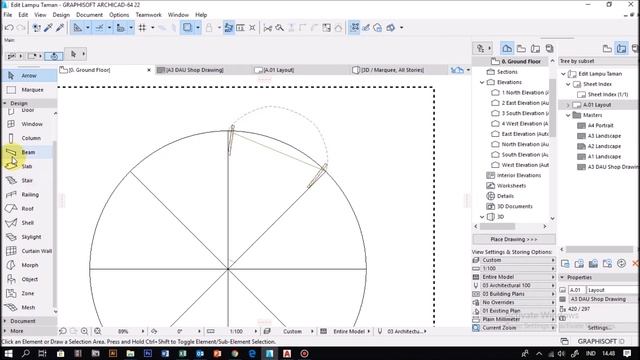This screenshot has width=640, height=360.
Task: Open the Teamwork menu
Action: pyautogui.click(x=149, y=15)
